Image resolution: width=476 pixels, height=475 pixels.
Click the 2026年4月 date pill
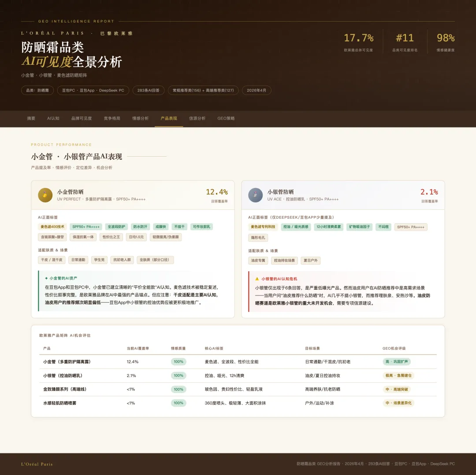[257, 90]
